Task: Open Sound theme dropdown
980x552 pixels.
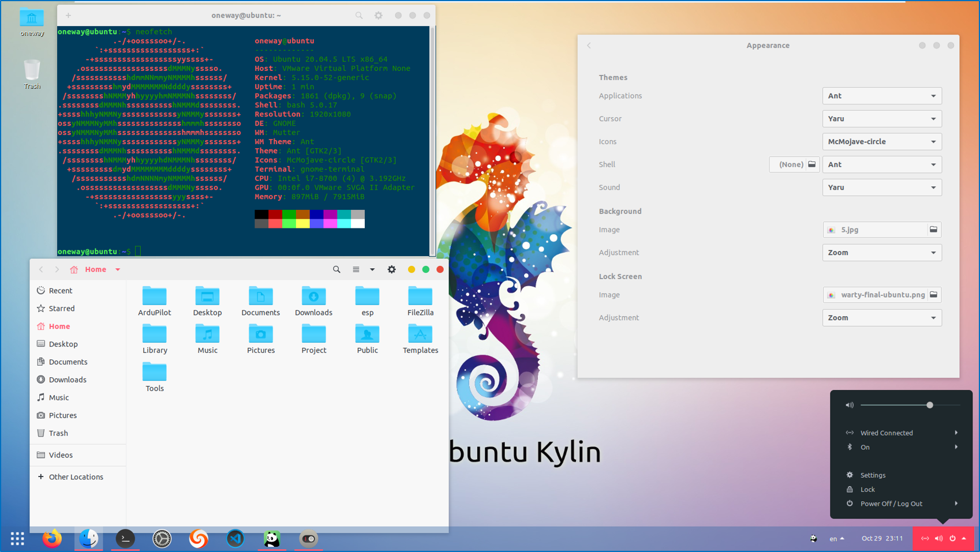Action: pyautogui.click(x=882, y=187)
